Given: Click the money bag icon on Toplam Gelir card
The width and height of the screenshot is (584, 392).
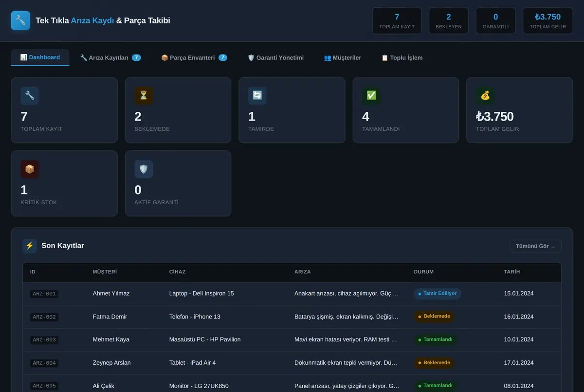Looking at the screenshot, I should (485, 96).
